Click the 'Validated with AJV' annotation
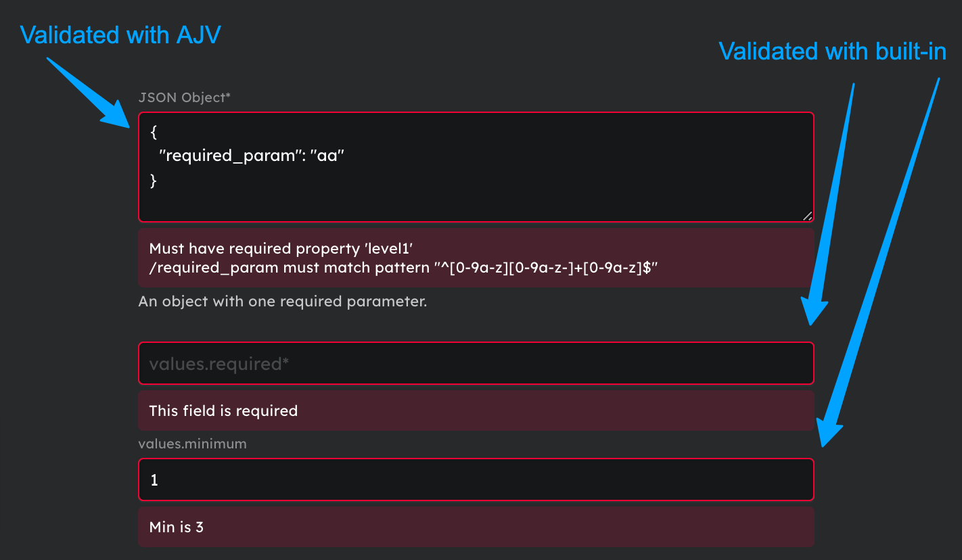Viewport: 962px width, 560px height. point(120,34)
